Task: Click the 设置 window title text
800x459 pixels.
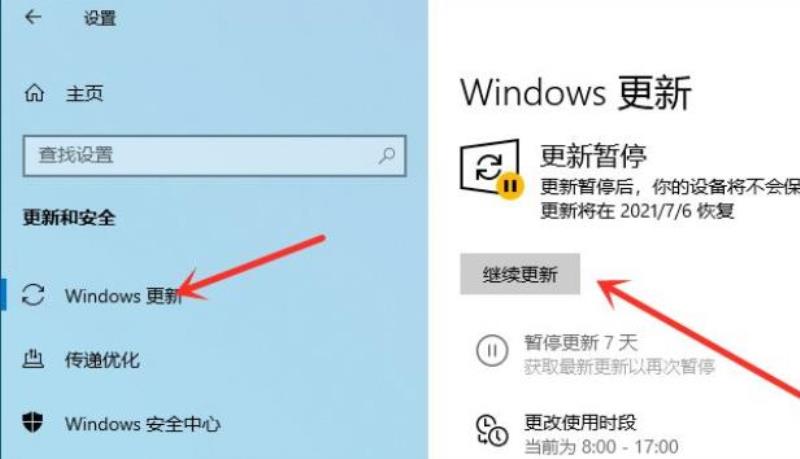Action: click(100, 18)
